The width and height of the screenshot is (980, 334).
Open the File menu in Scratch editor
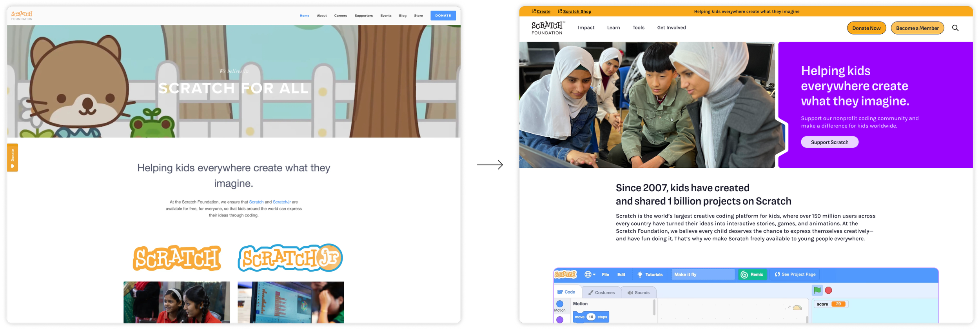pos(605,274)
